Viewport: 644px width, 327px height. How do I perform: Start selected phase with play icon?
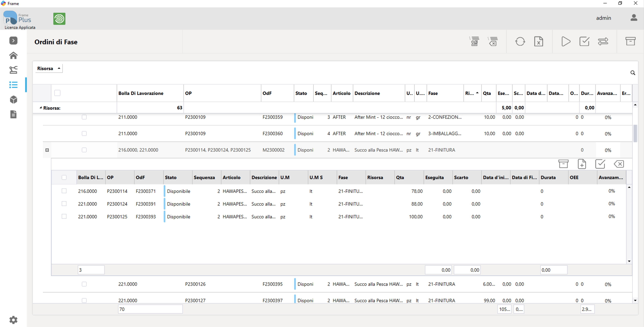566,41
